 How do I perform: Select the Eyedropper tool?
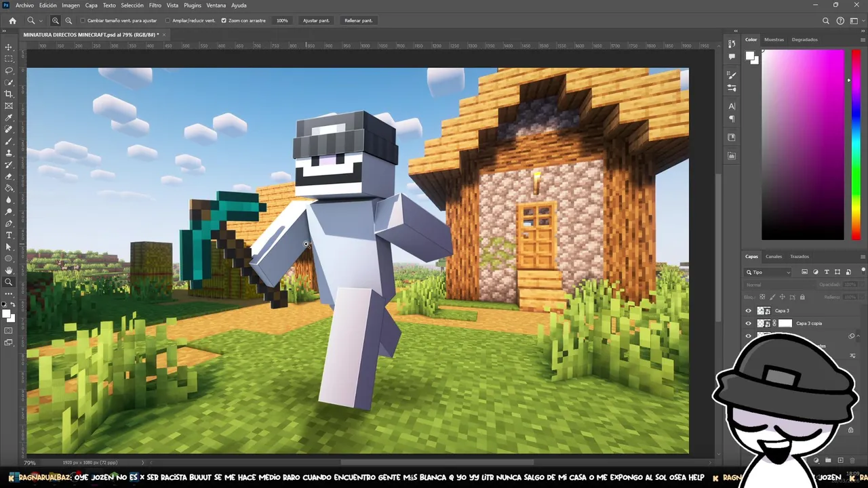tap(9, 117)
